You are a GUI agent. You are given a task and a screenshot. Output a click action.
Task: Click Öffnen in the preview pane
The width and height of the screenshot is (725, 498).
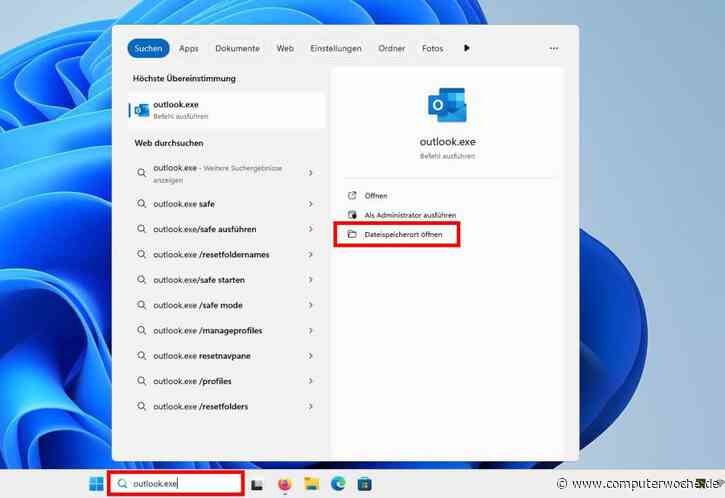tap(375, 196)
